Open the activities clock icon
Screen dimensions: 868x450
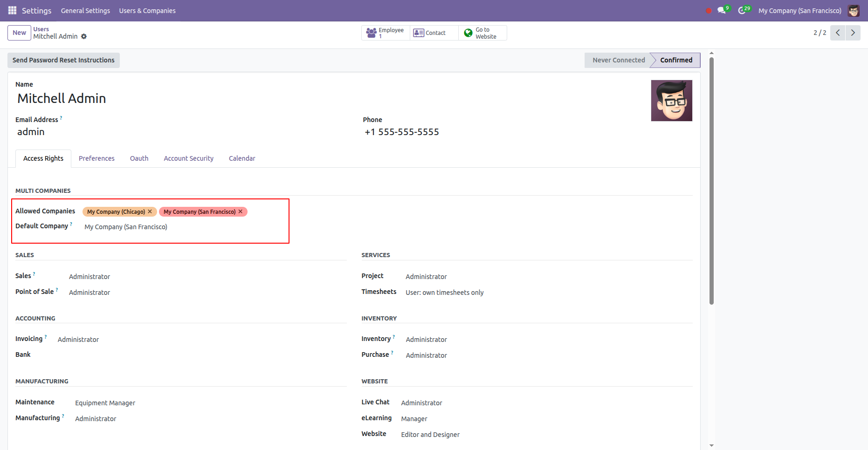(x=742, y=11)
